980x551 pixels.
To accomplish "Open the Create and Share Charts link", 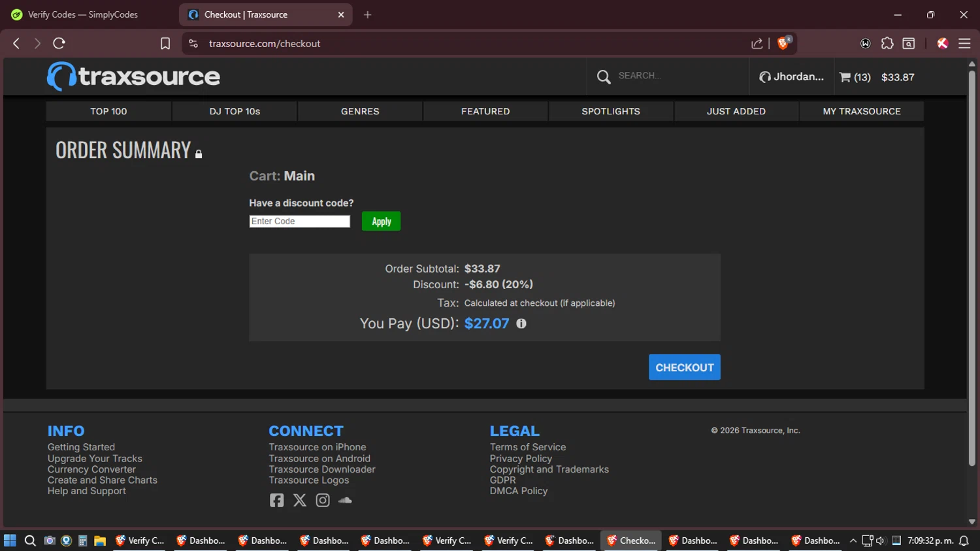I will pos(103,480).
